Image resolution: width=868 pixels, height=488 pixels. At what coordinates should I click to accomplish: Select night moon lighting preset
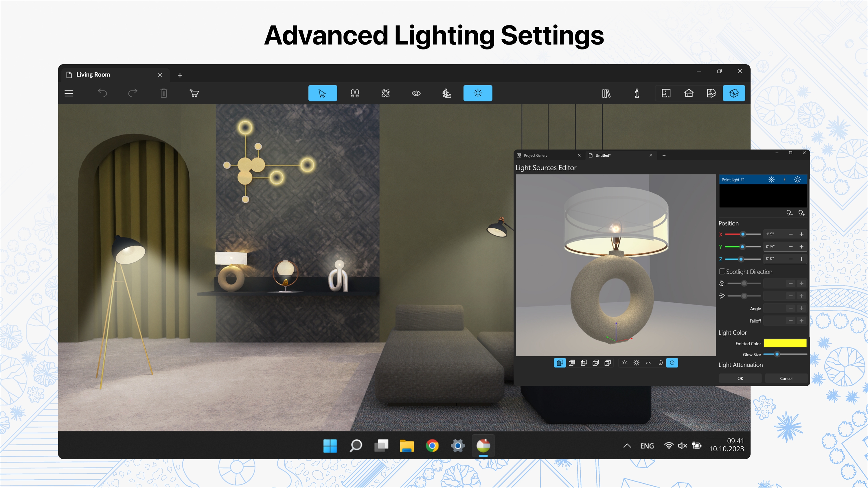(660, 363)
